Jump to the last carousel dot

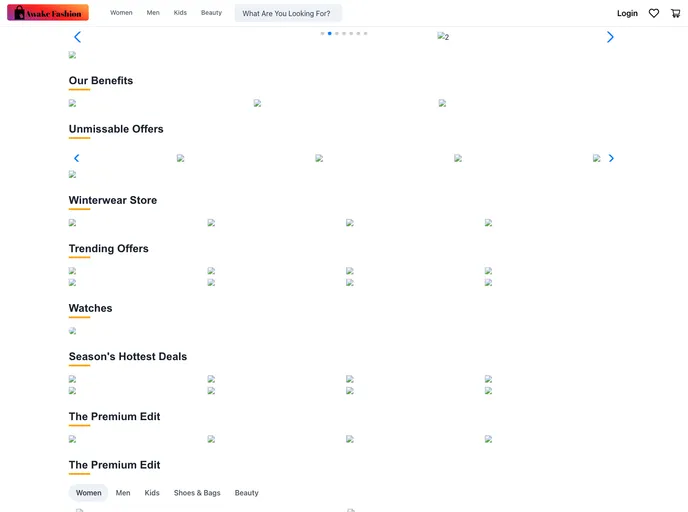(x=366, y=33)
